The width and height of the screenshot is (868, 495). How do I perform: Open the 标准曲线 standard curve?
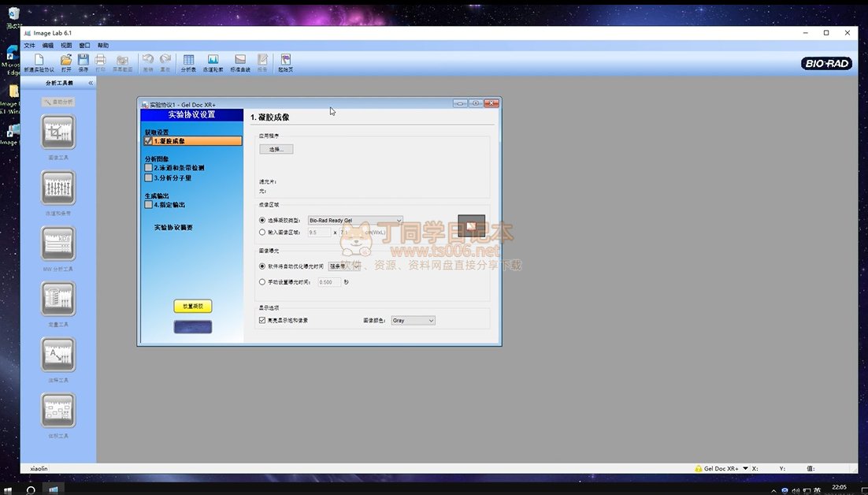coord(240,61)
